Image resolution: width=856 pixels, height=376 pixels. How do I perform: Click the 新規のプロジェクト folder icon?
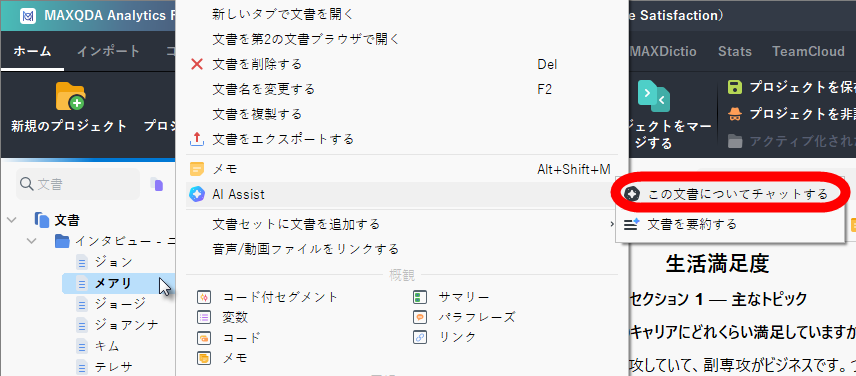tap(70, 97)
